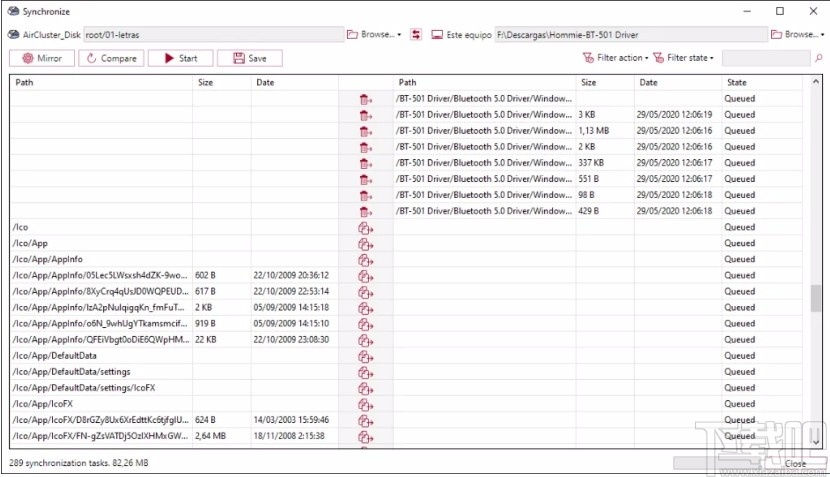The width and height of the screenshot is (830, 477).
Task: Click copy action icon for /Ico/App/IcoFX row
Action: [x=365, y=404]
